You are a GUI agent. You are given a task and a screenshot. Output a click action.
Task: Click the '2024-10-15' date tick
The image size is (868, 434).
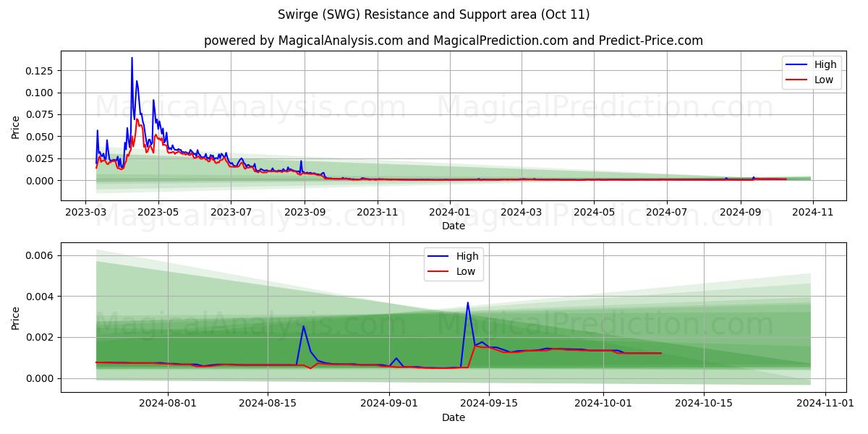(703, 404)
